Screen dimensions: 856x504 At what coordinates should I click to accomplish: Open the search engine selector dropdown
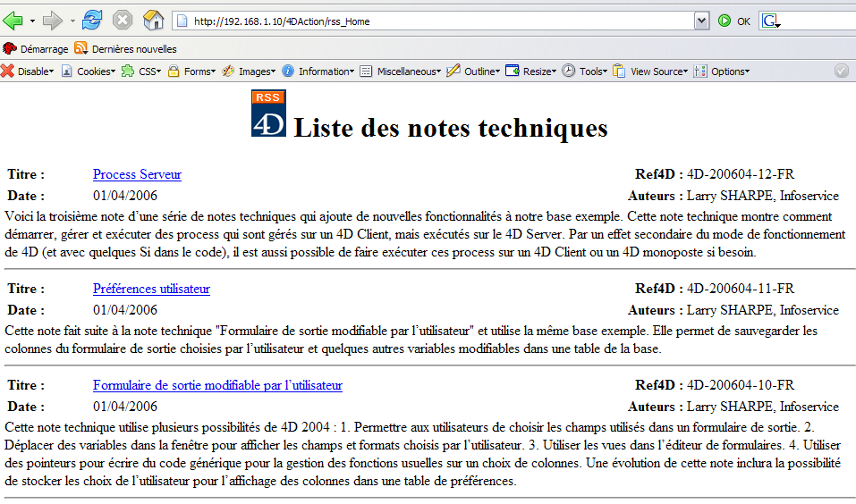[770, 21]
